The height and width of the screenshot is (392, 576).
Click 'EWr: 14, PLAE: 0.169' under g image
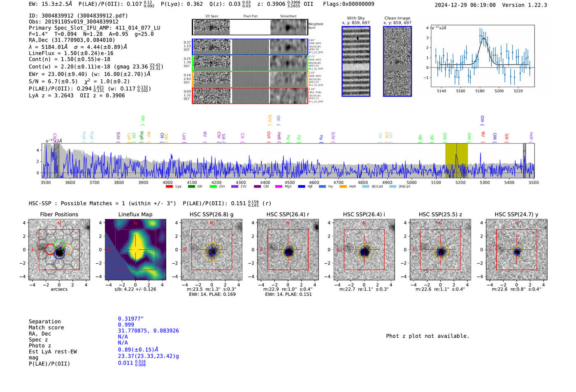(x=212, y=295)
